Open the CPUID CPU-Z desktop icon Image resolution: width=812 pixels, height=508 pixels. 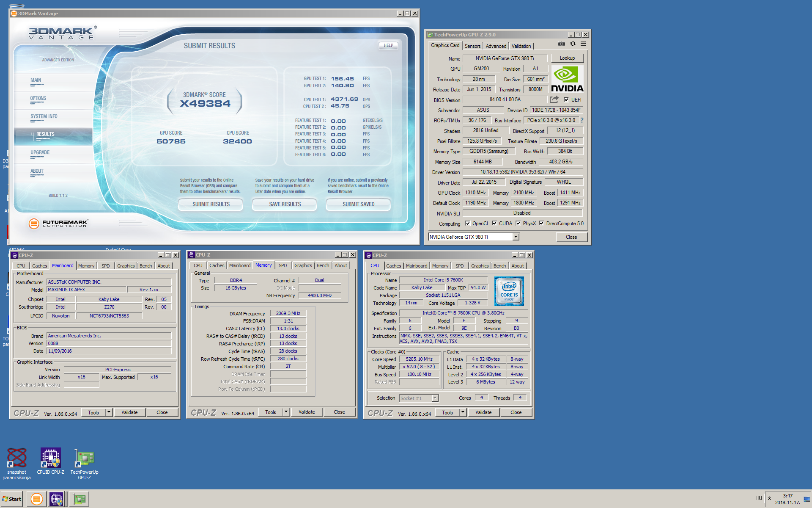[x=50, y=461]
